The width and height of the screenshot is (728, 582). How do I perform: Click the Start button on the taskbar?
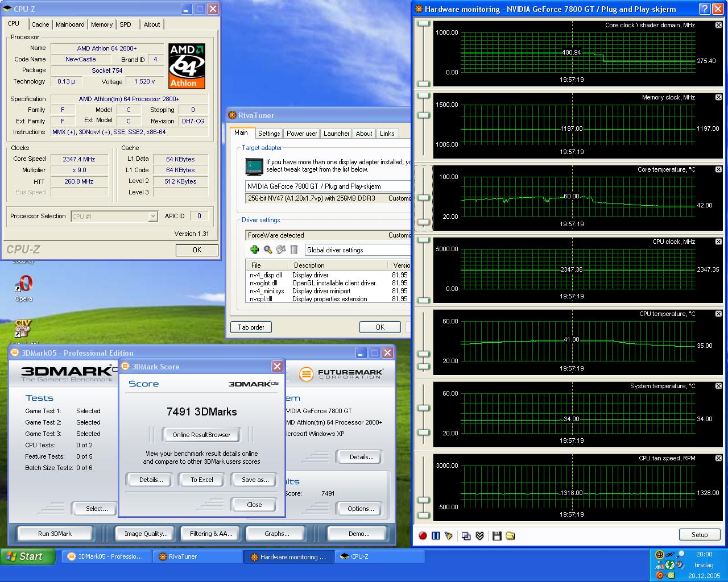(x=28, y=556)
